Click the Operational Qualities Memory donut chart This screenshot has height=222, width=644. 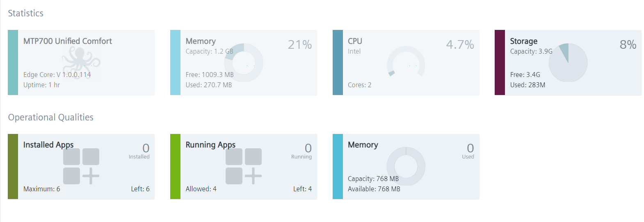[406, 166]
